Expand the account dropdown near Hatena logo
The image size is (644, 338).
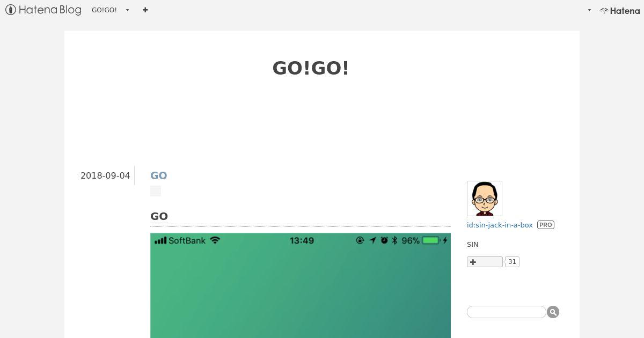point(589,10)
